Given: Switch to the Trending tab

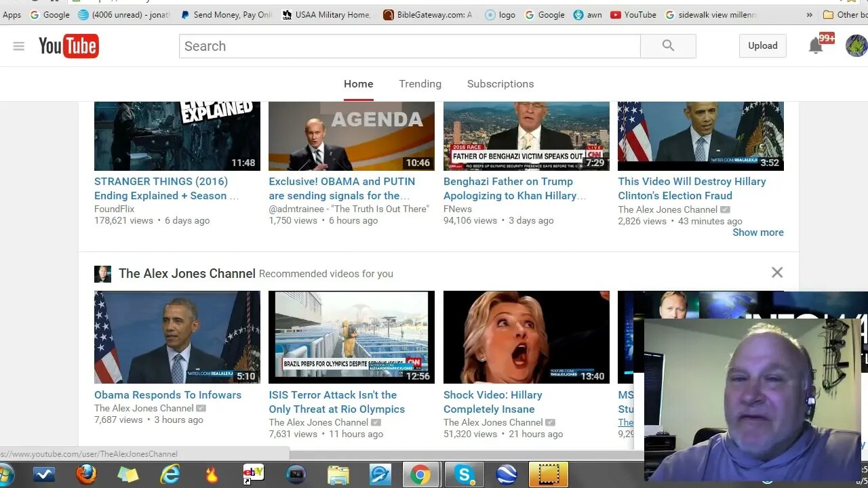Looking at the screenshot, I should [x=420, y=84].
